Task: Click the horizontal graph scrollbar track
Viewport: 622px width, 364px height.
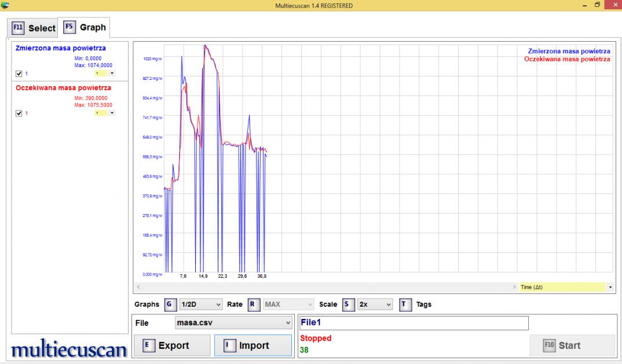Action: click(x=326, y=286)
